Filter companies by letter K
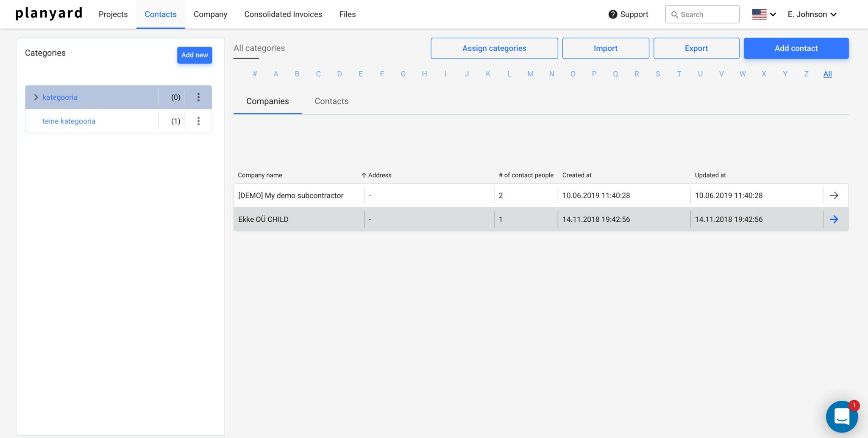 pyautogui.click(x=488, y=74)
